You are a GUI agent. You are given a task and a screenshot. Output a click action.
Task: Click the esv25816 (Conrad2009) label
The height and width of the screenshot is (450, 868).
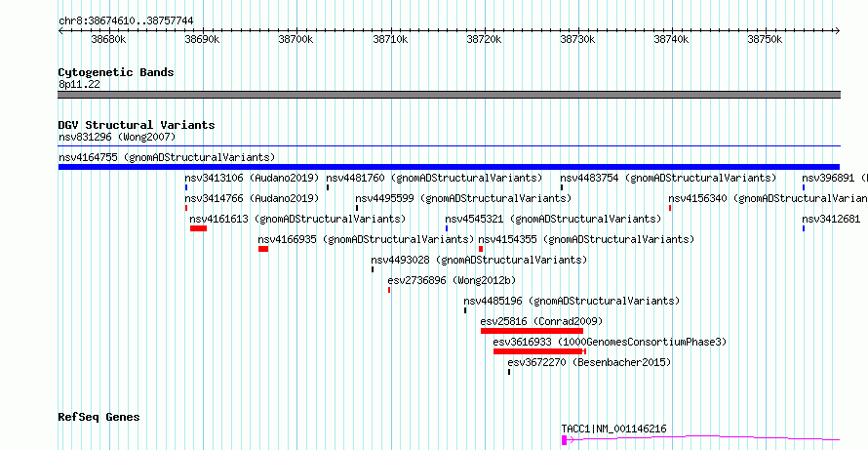point(541,321)
